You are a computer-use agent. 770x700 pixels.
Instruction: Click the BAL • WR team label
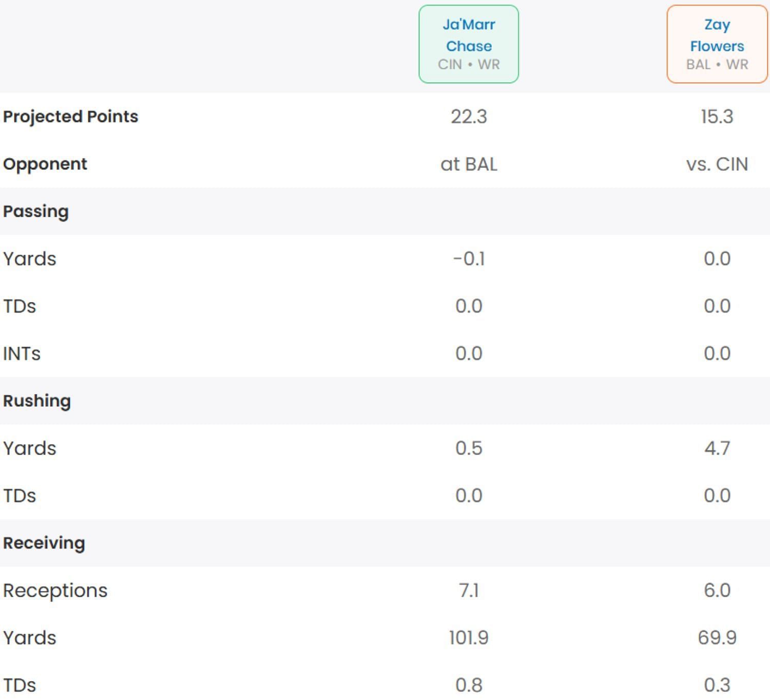click(x=717, y=65)
